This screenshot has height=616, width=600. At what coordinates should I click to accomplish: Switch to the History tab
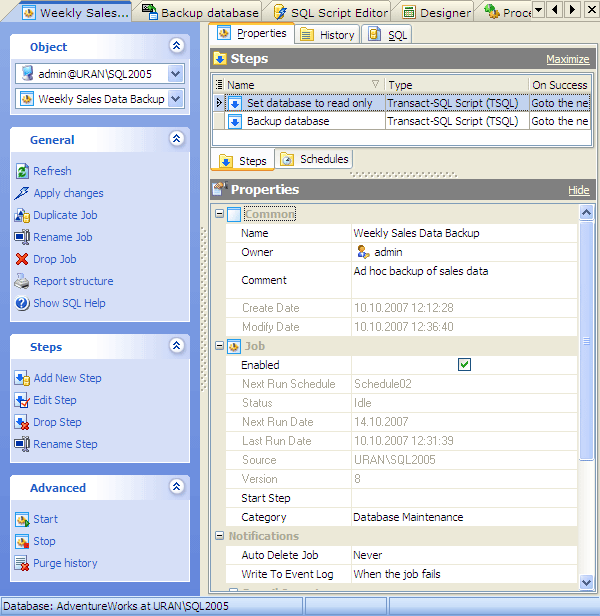pyautogui.click(x=327, y=35)
